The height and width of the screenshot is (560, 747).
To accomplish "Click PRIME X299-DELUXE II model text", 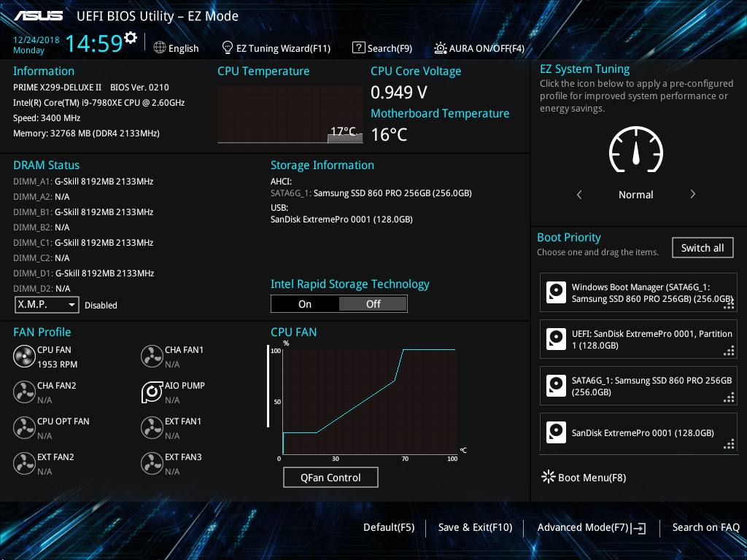I will pos(57,87).
